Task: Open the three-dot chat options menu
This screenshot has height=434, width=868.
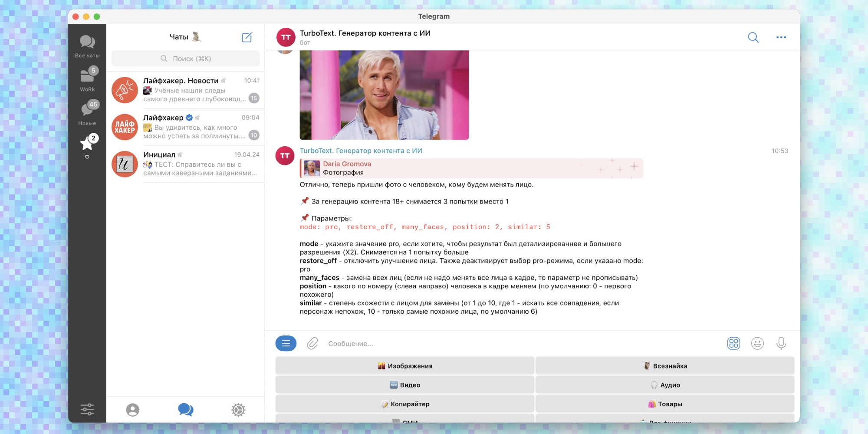Action: [781, 37]
